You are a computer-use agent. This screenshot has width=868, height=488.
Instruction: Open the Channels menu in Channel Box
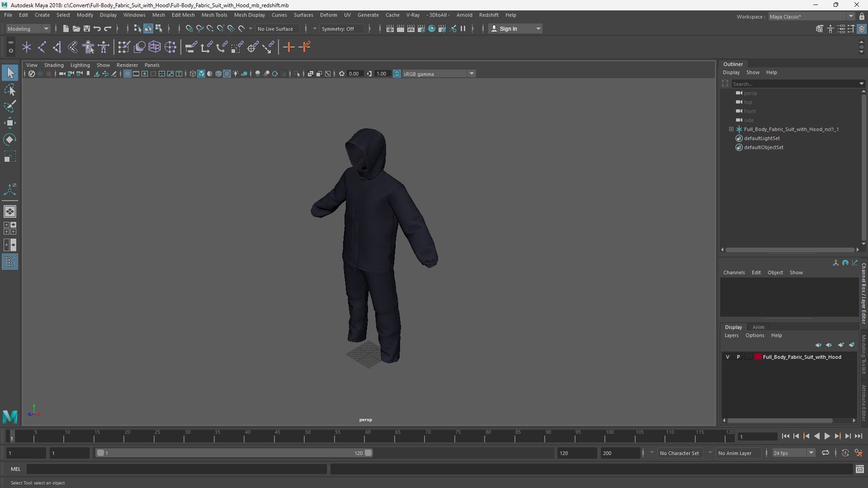tap(734, 272)
